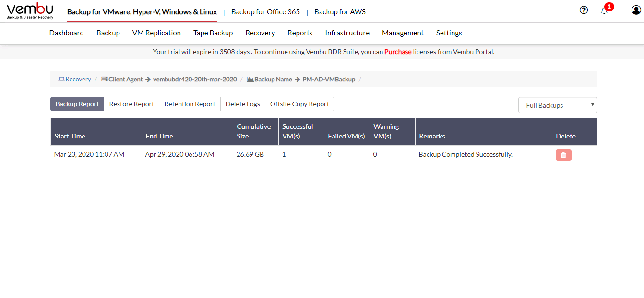The width and height of the screenshot is (644, 298).
Task: Select the Delete Logs tab
Action: tap(243, 104)
